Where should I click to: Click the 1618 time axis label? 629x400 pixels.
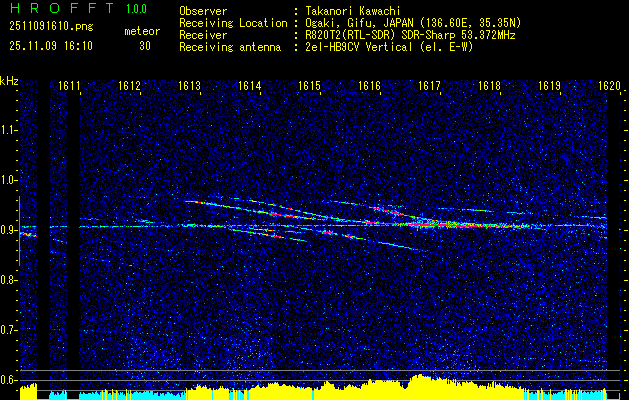(489, 86)
